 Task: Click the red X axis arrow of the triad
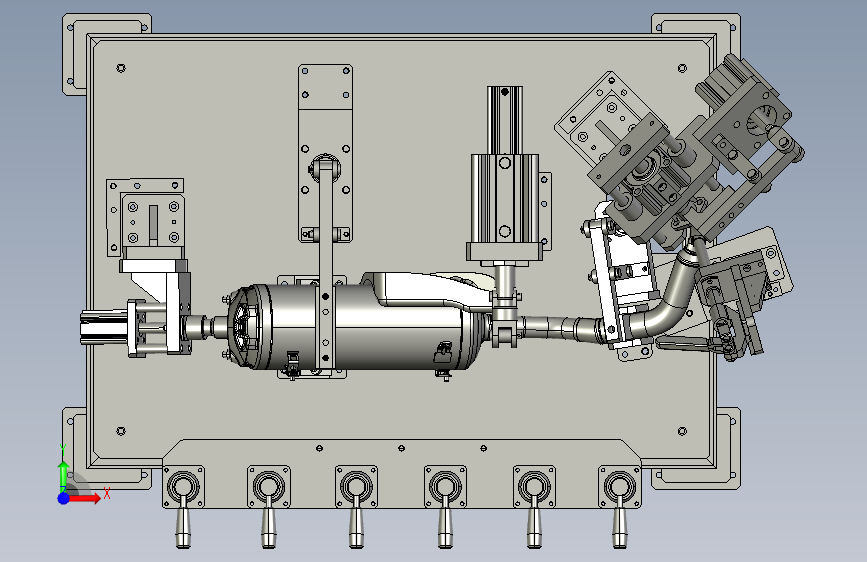click(x=84, y=498)
